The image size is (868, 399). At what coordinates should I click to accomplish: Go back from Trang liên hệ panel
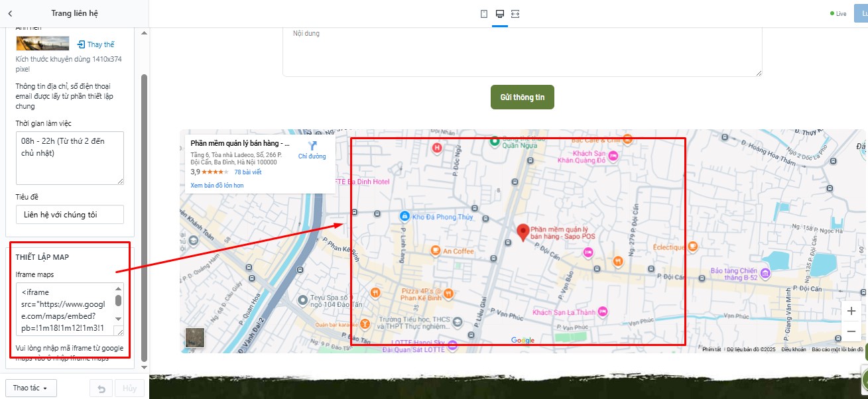(10, 13)
